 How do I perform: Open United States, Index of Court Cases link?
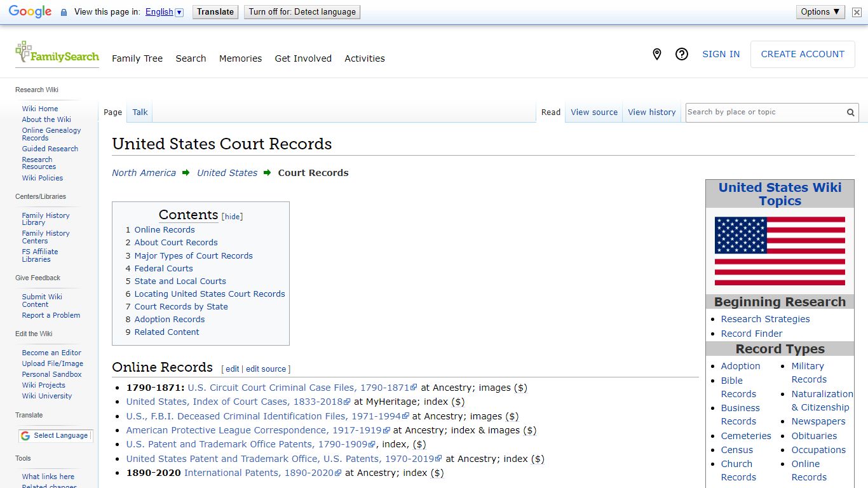(x=238, y=402)
